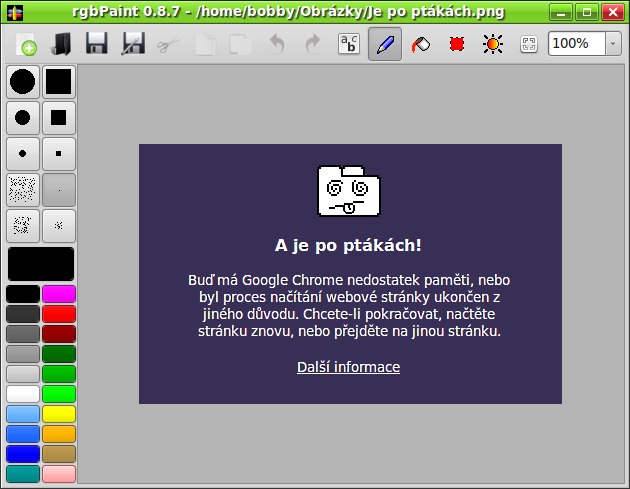Minimize the rgbPaint window
The width and height of the screenshot is (630, 489).
click(x=561, y=12)
